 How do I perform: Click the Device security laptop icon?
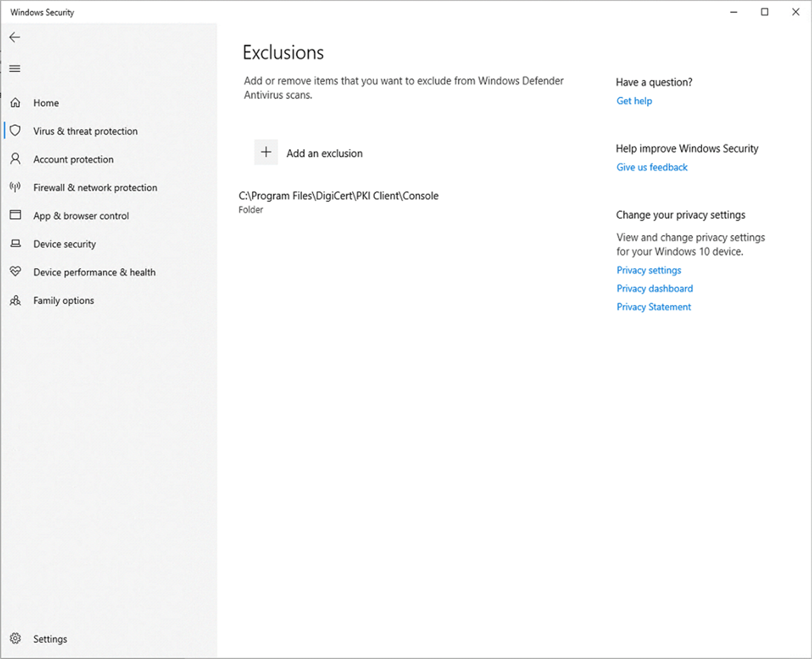(16, 244)
